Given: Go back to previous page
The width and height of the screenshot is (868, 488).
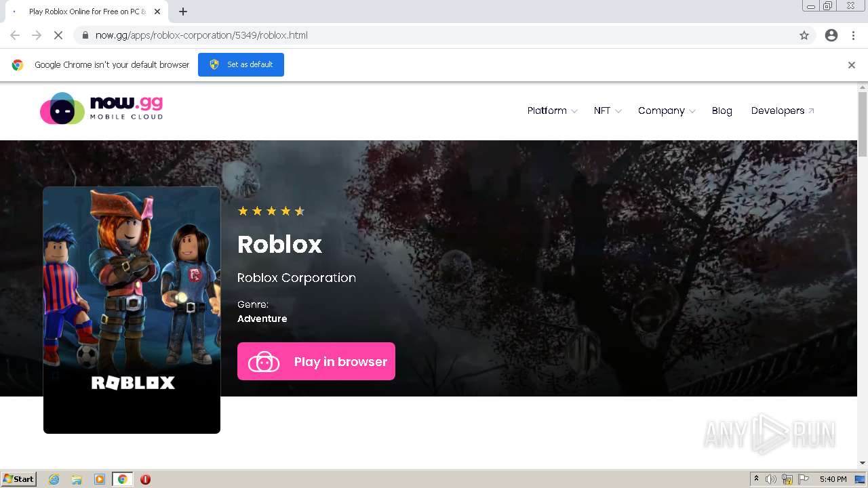Looking at the screenshot, I should coord(15,35).
